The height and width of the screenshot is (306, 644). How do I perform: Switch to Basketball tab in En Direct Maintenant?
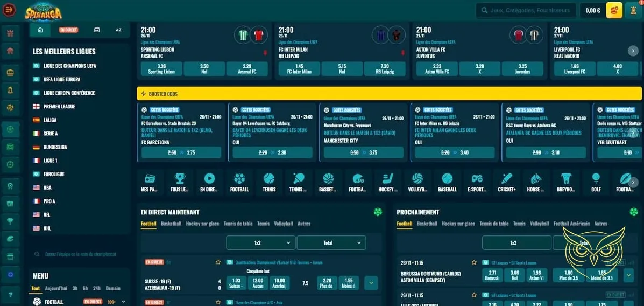point(171,224)
